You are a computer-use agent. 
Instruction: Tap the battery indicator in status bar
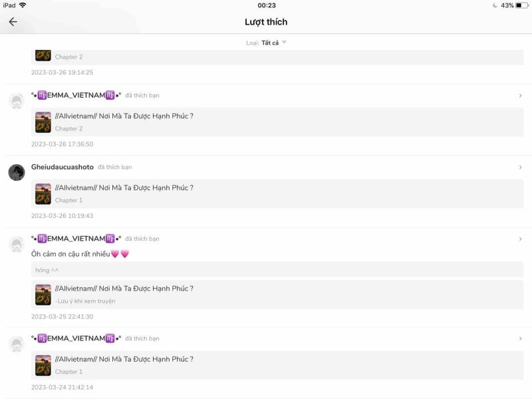[521, 5]
